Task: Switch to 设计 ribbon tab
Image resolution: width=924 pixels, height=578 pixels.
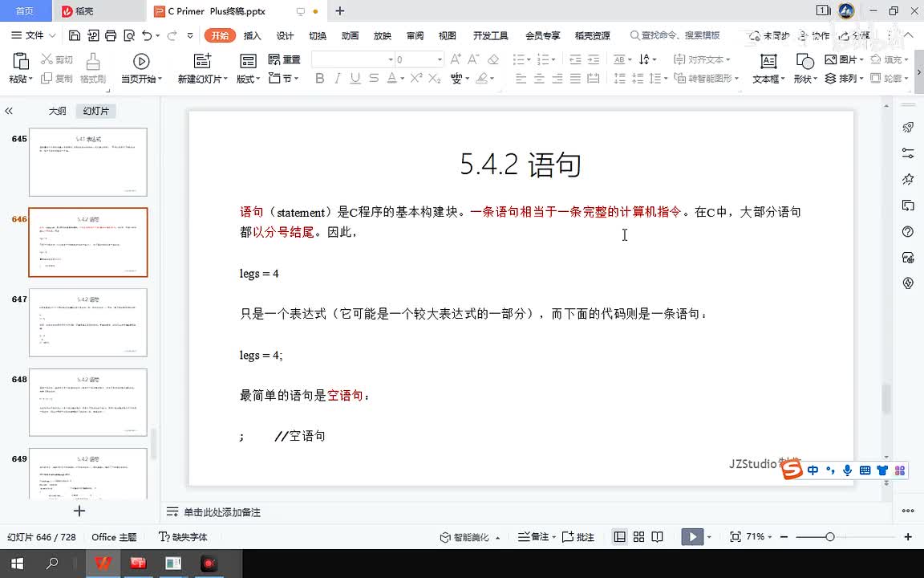Action: pos(285,35)
